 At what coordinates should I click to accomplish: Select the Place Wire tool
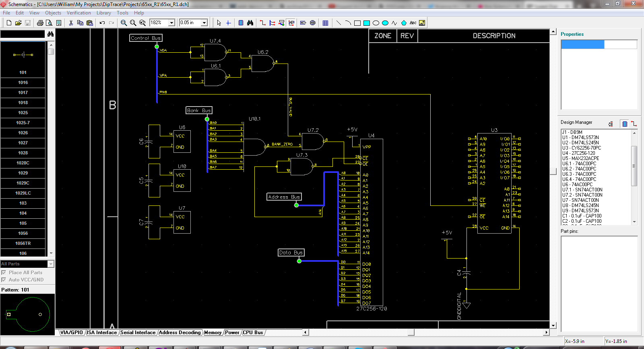point(263,23)
